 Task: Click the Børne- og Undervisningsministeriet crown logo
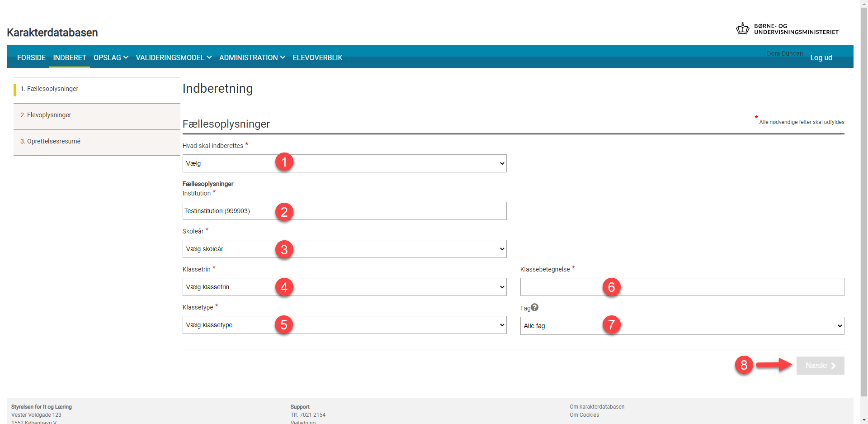coord(742,29)
